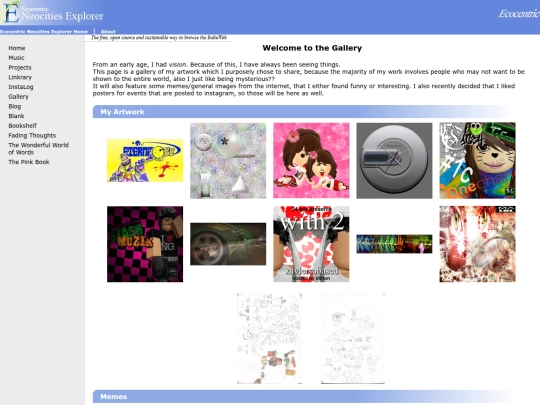
Task: Visit the Linkrary page
Action: coord(20,77)
